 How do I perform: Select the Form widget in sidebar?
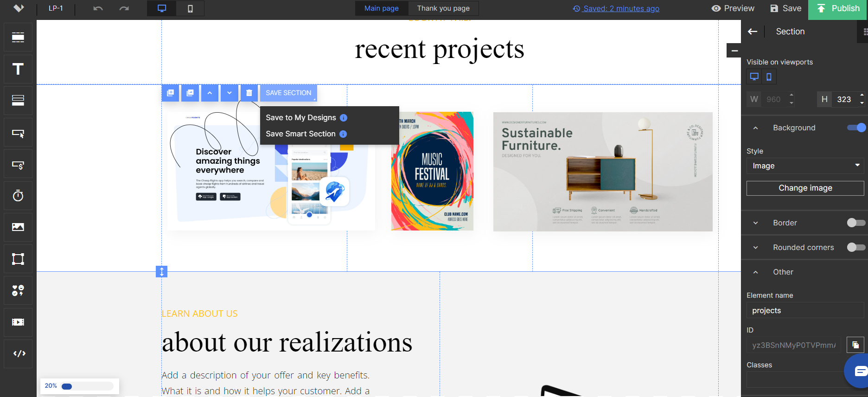tap(18, 101)
